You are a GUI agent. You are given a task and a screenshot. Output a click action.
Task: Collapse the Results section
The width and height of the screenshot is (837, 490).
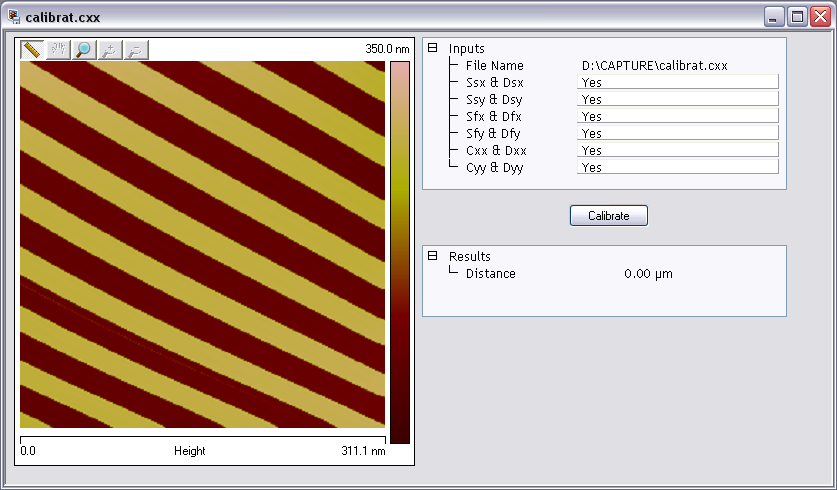[432, 256]
